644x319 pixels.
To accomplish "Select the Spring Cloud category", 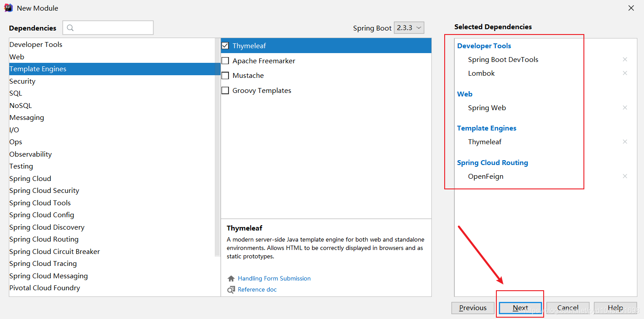I will click(112, 179).
